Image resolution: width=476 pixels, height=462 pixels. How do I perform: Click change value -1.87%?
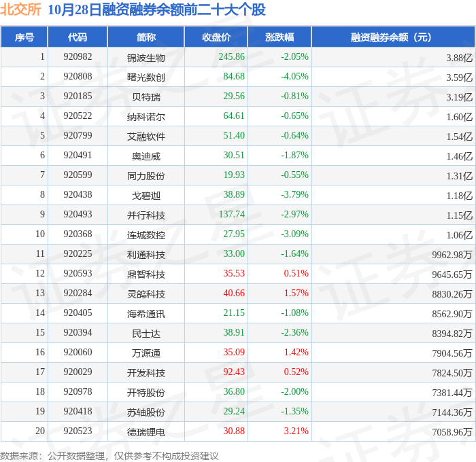click(x=294, y=156)
